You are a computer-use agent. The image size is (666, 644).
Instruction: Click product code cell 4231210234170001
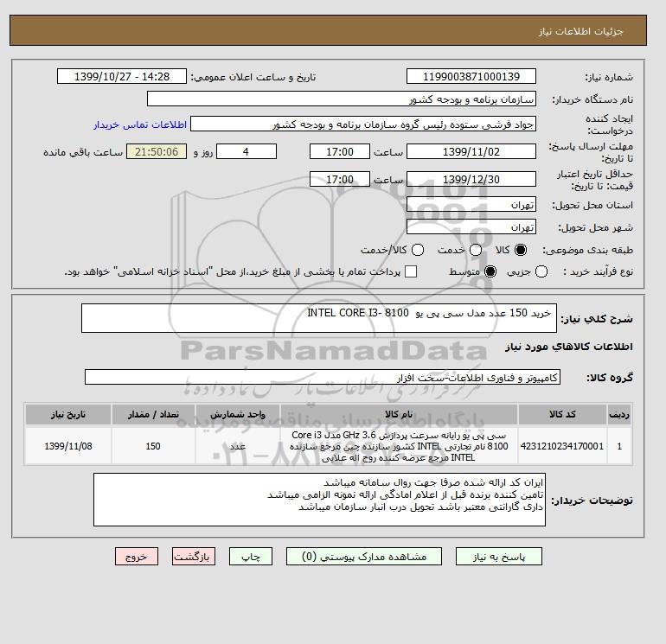[x=562, y=446]
